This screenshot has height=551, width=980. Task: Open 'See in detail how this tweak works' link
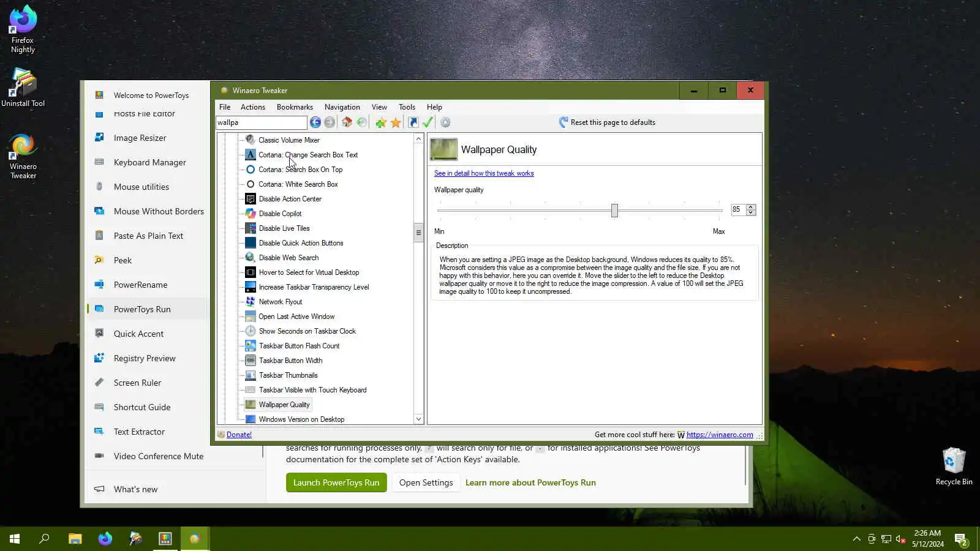[484, 173]
